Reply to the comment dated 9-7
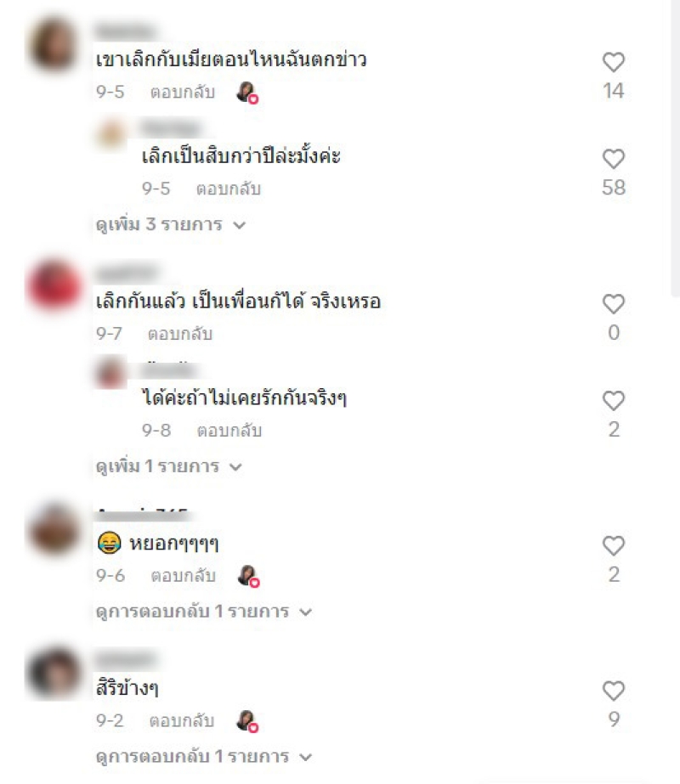 [180, 334]
